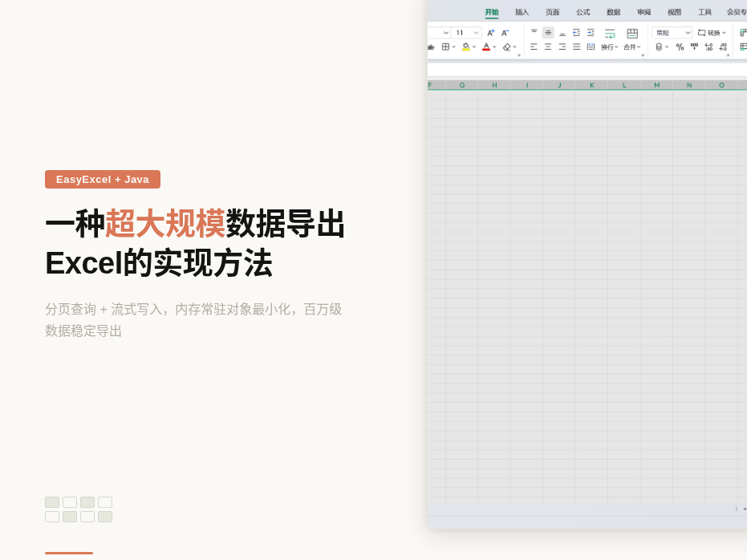Expand the font name dropdown arrow

[x=446, y=33]
